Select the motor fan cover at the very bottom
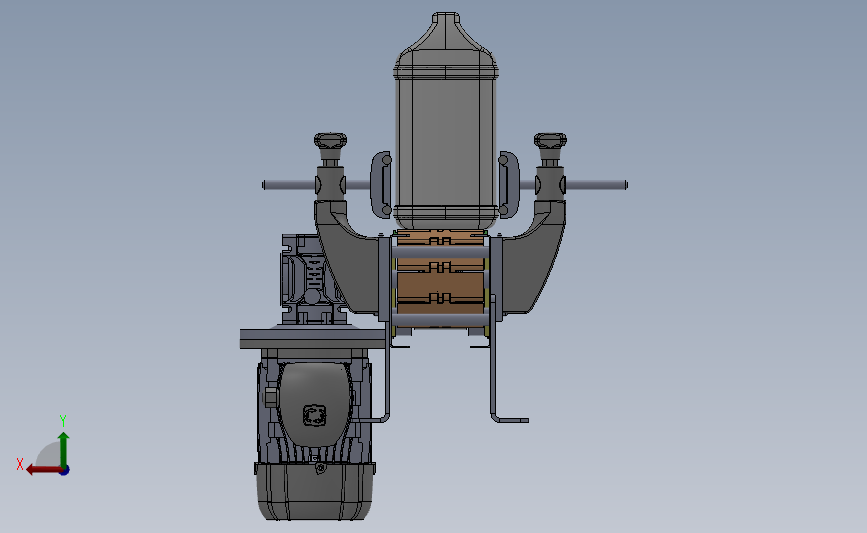 pos(314,492)
